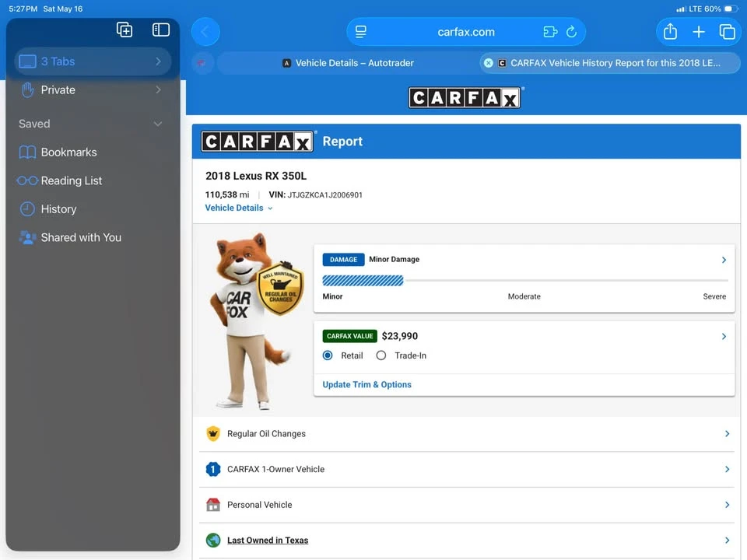This screenshot has height=560, width=747.
Task: Select the CARFAX Vehicle History Report tab
Action: point(610,63)
